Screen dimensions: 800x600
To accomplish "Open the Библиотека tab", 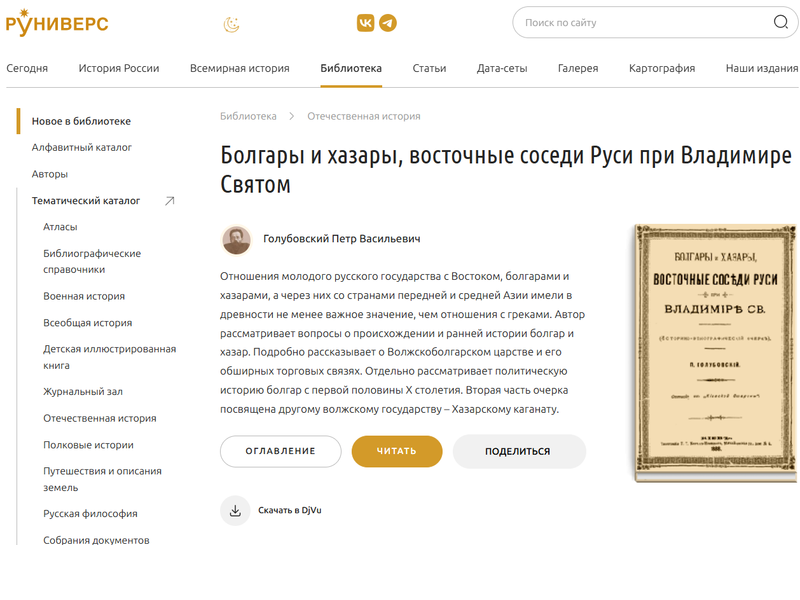I will (x=351, y=68).
